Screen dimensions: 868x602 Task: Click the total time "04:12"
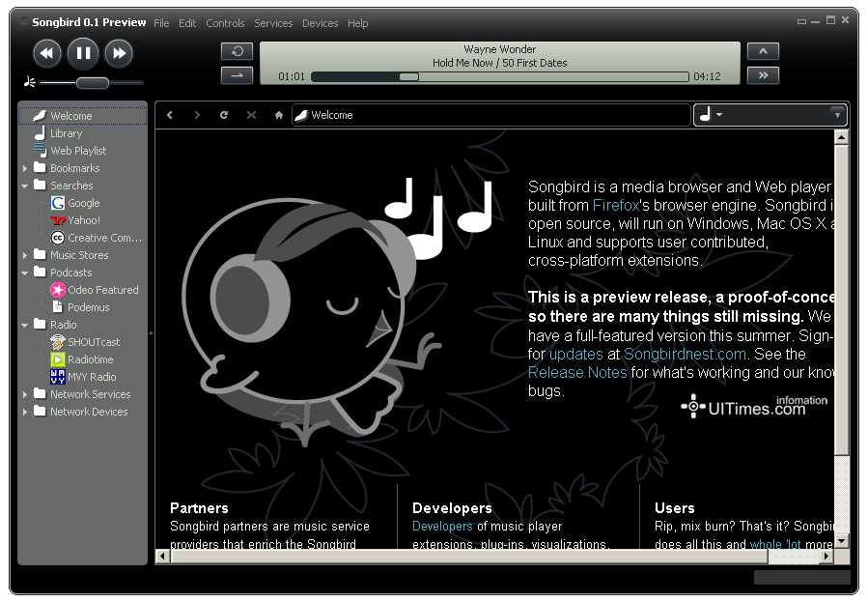707,76
